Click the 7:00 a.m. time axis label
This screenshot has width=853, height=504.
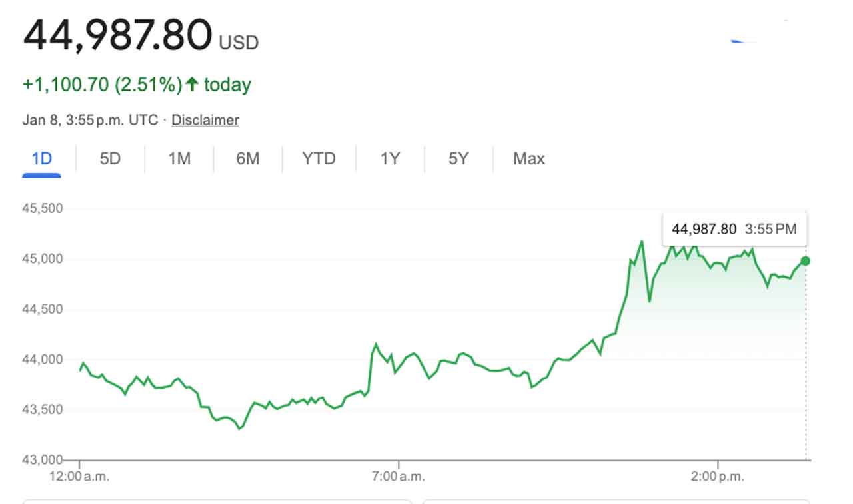click(399, 477)
